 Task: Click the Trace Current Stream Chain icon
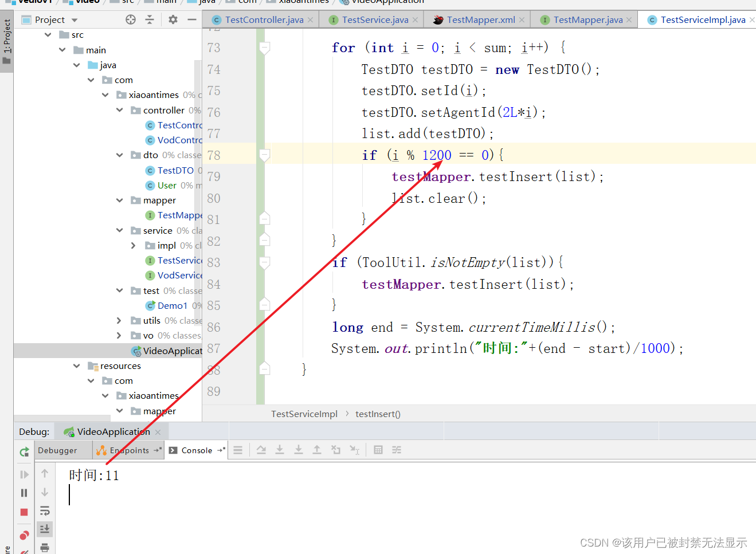397,450
